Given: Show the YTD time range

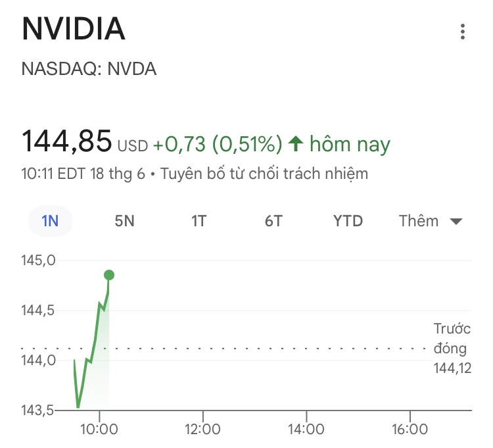Looking at the screenshot, I should click(348, 221).
